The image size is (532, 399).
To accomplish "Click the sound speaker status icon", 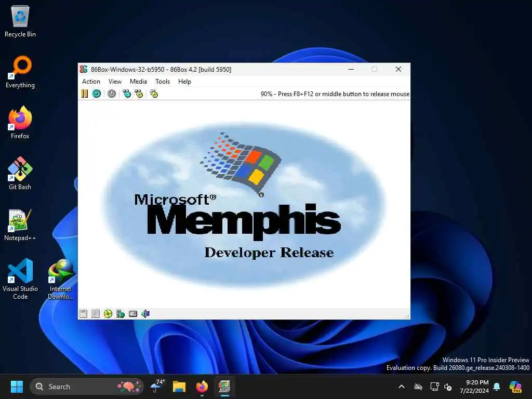I will [145, 314].
